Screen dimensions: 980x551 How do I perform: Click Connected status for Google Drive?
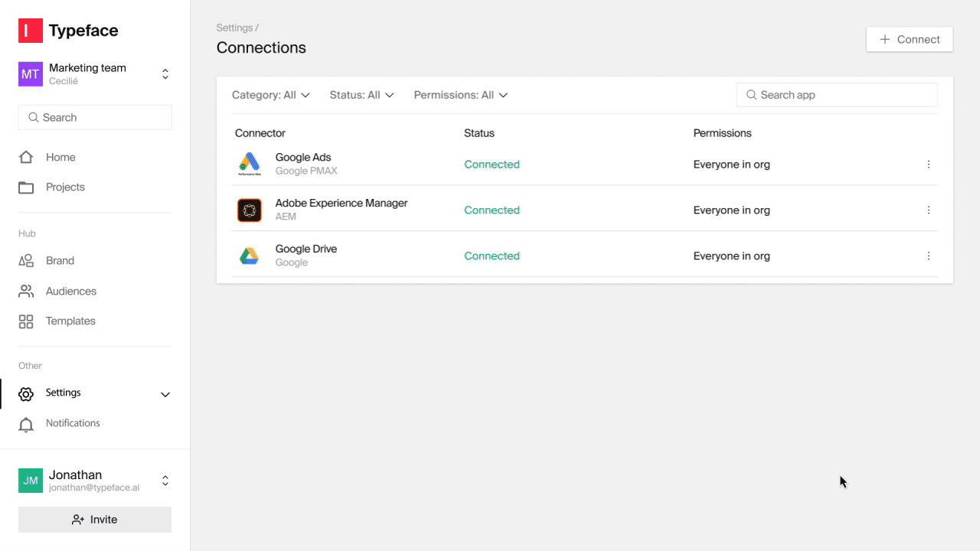pos(492,256)
